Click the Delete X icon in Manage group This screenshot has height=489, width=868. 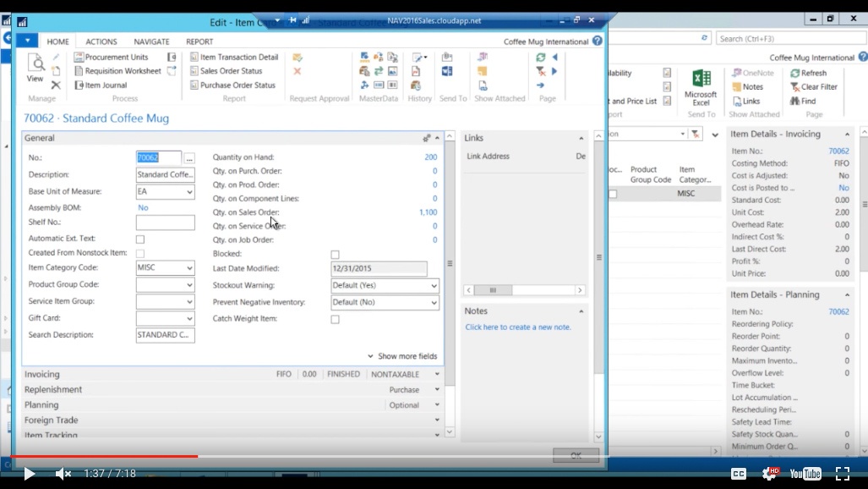click(x=56, y=85)
